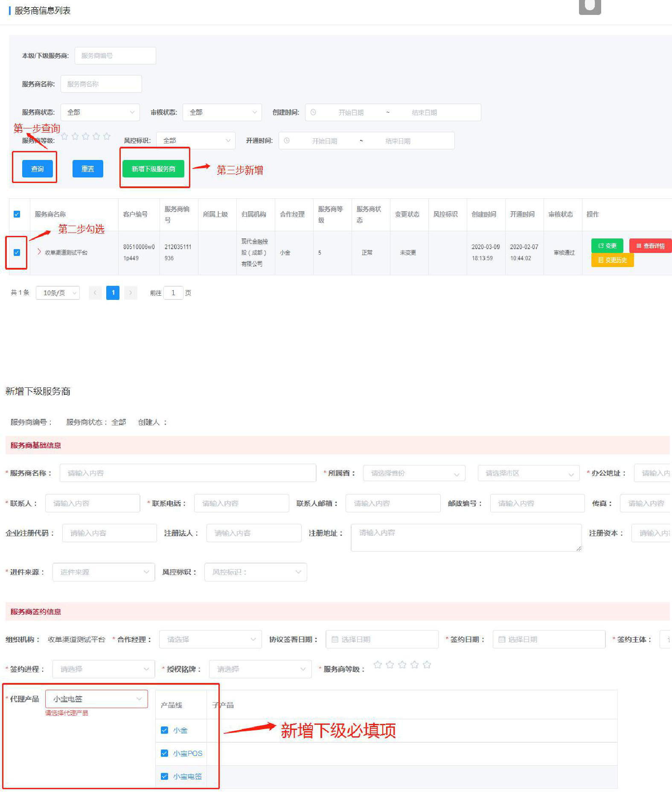Click the green 新增下级服务商 button

(x=153, y=169)
